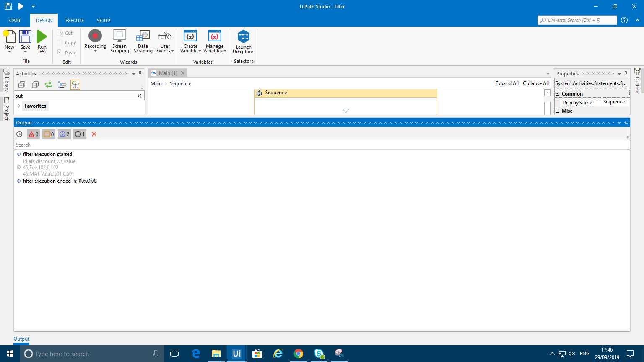Image resolution: width=644 pixels, height=362 pixels.
Task: Select the Main (1) document tab
Action: (168, 73)
